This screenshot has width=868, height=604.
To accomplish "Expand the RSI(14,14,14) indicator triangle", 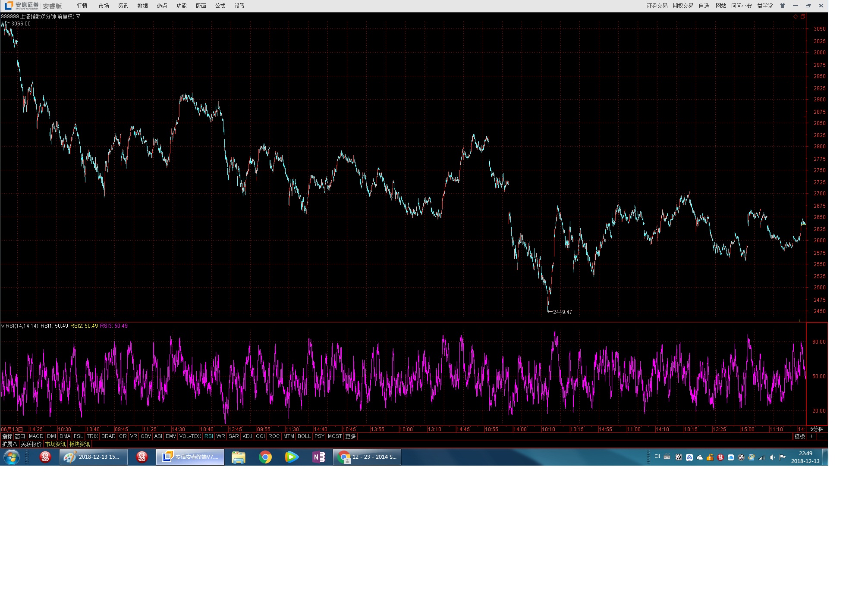I will click(x=3, y=326).
